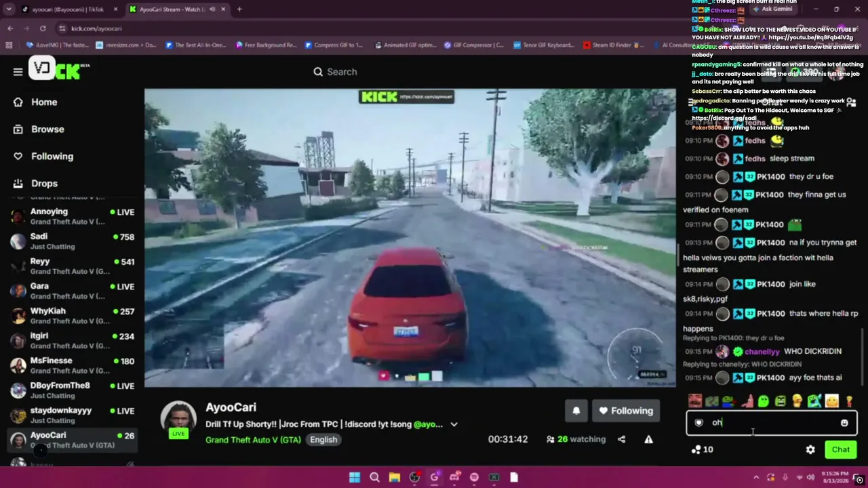The width and height of the screenshot is (868, 488).
Task: Insert the yellow duck emote
Action: 797,401
